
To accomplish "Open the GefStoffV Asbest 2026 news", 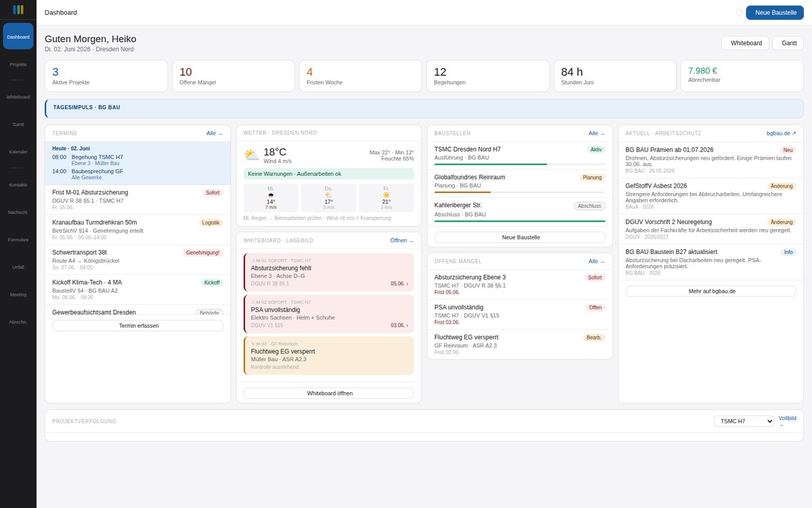I will pyautogui.click(x=711, y=196).
